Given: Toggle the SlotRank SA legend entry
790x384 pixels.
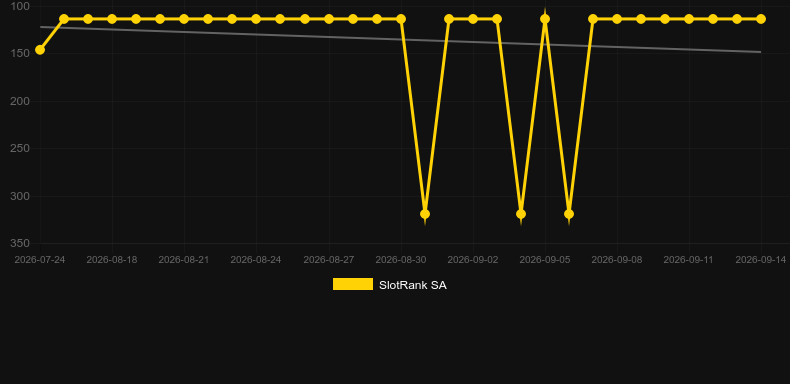Looking at the screenshot, I should point(389,285).
